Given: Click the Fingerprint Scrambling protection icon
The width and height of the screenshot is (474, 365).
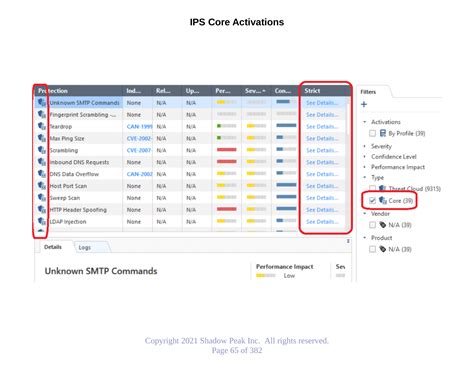Looking at the screenshot, I should pos(42,114).
